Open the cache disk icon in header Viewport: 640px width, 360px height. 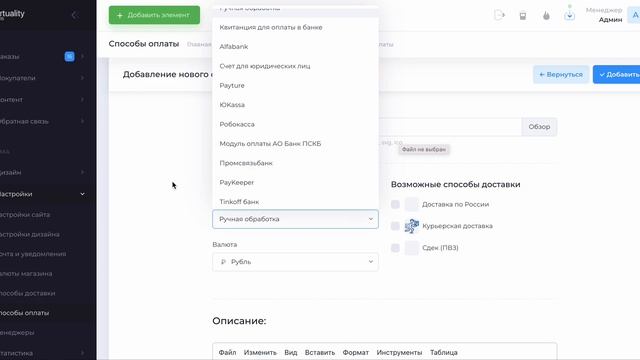click(x=522, y=16)
